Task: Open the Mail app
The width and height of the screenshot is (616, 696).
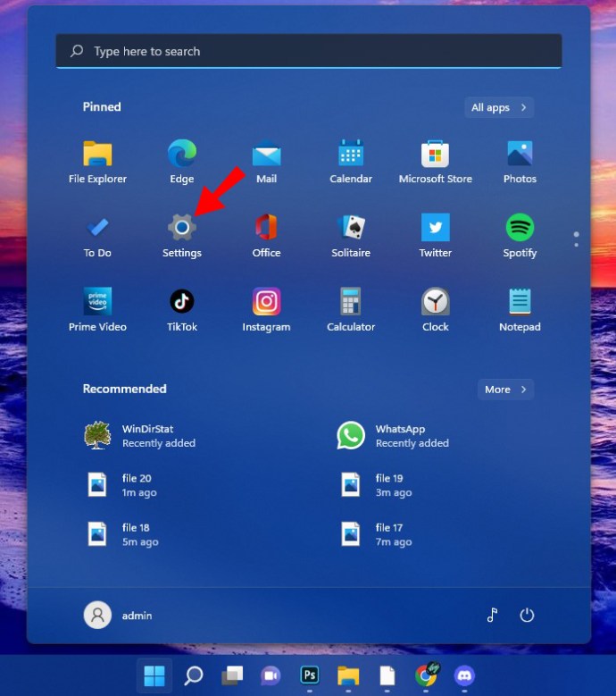Action: click(266, 162)
